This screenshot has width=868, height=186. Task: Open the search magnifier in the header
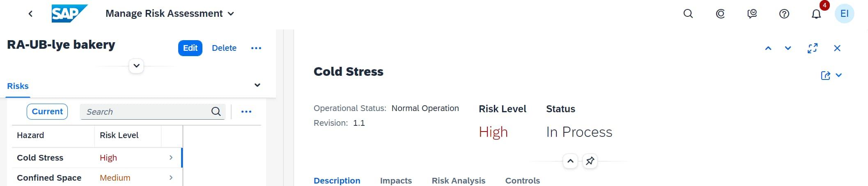pyautogui.click(x=688, y=14)
